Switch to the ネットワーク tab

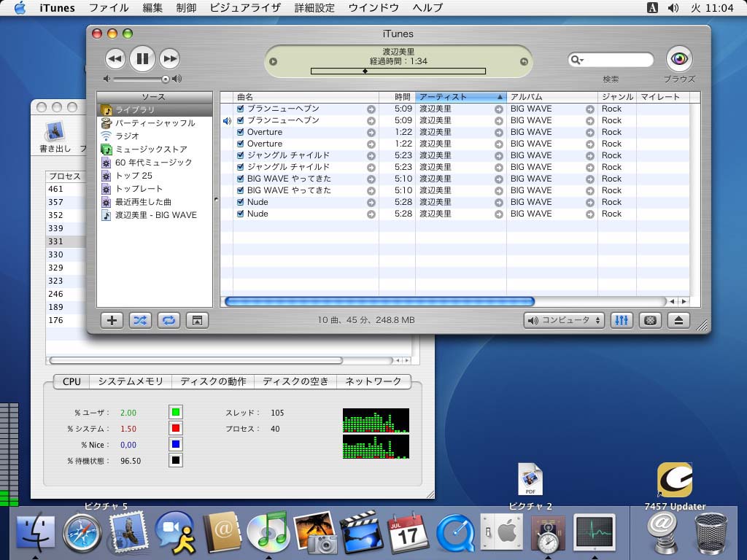[x=373, y=381]
